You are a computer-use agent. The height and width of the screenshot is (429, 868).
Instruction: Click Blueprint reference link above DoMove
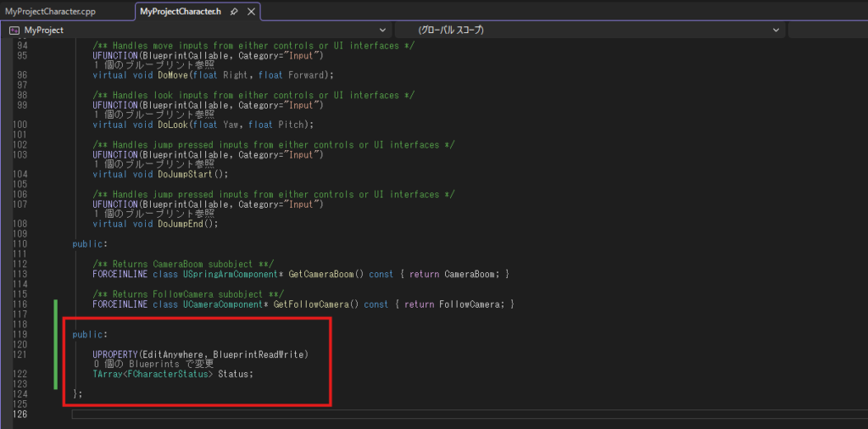pos(153,64)
